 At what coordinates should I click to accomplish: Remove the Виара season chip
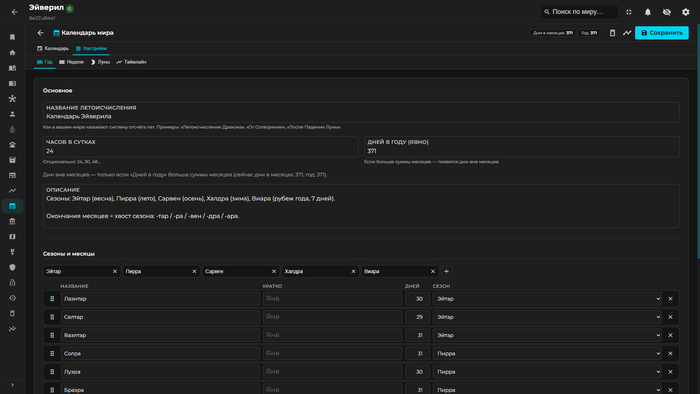click(433, 271)
